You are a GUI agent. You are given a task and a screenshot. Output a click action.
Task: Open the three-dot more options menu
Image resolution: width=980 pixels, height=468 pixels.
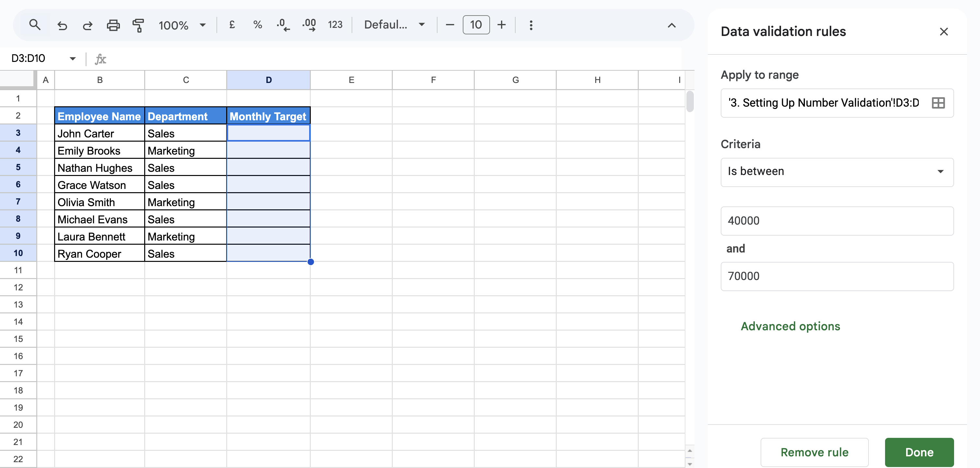point(531,25)
